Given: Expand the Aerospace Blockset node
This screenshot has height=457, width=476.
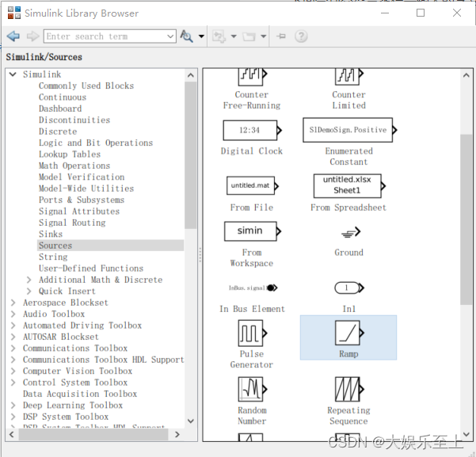Looking at the screenshot, I should pos(13,303).
